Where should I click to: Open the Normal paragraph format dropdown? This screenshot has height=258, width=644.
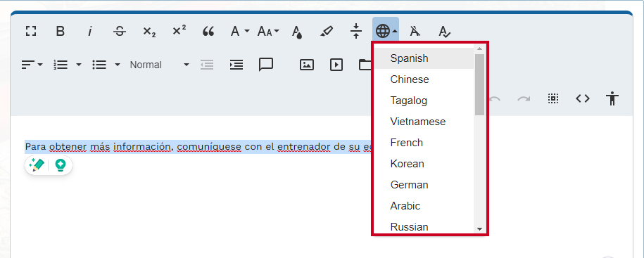click(159, 65)
